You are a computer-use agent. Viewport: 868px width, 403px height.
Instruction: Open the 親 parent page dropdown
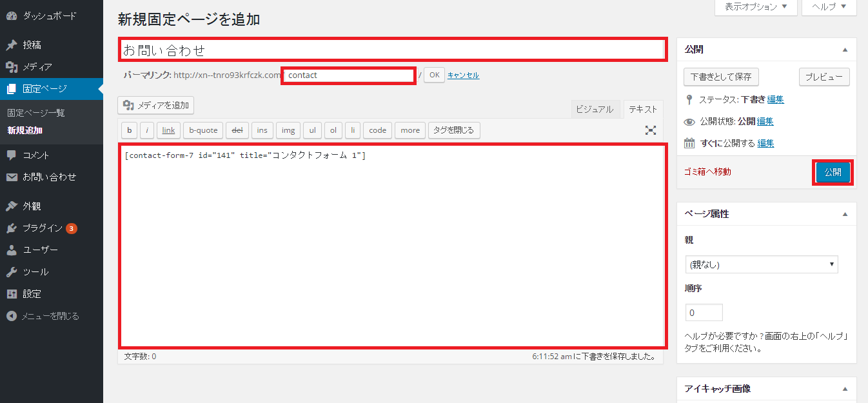pyautogui.click(x=761, y=264)
